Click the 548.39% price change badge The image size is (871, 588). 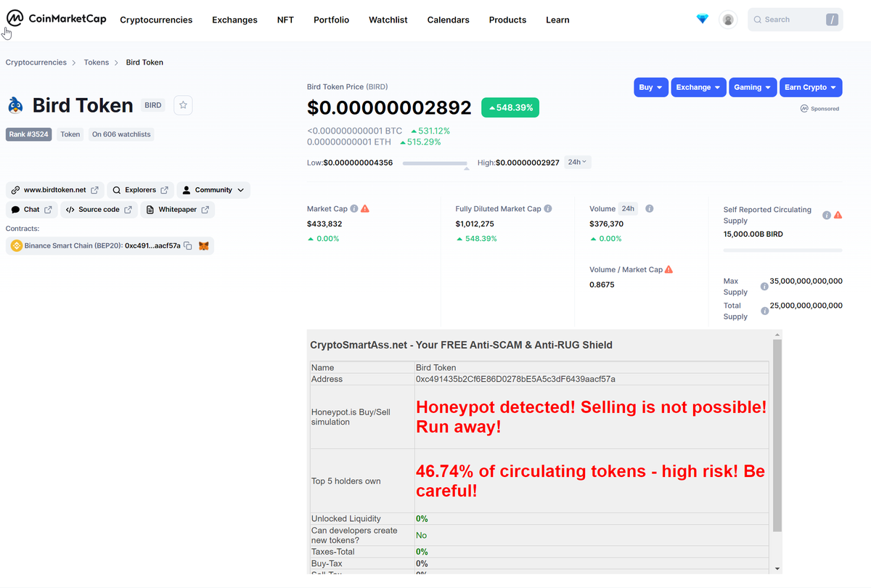pos(510,107)
